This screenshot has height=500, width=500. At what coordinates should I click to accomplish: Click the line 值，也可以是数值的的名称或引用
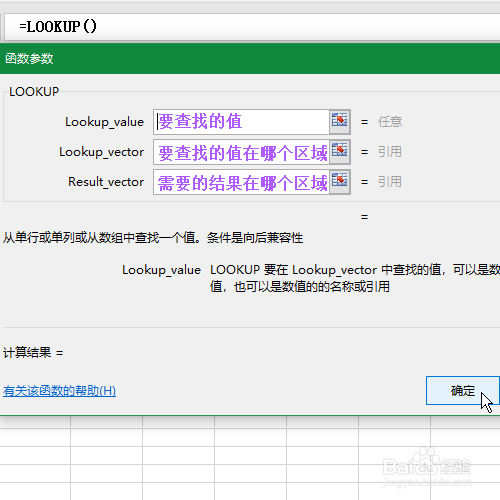[x=300, y=286]
